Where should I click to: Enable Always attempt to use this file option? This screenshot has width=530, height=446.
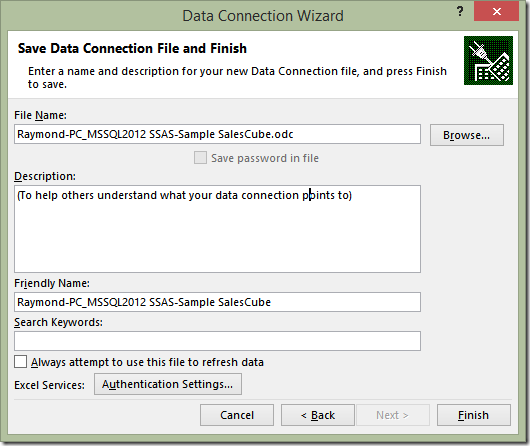click(x=20, y=361)
